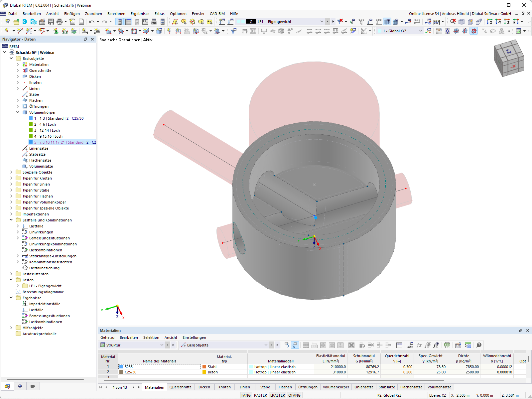The height and width of the screenshot is (399, 532).
Task: Open the Gehe zu menu in the table panel
Action: tap(107, 337)
